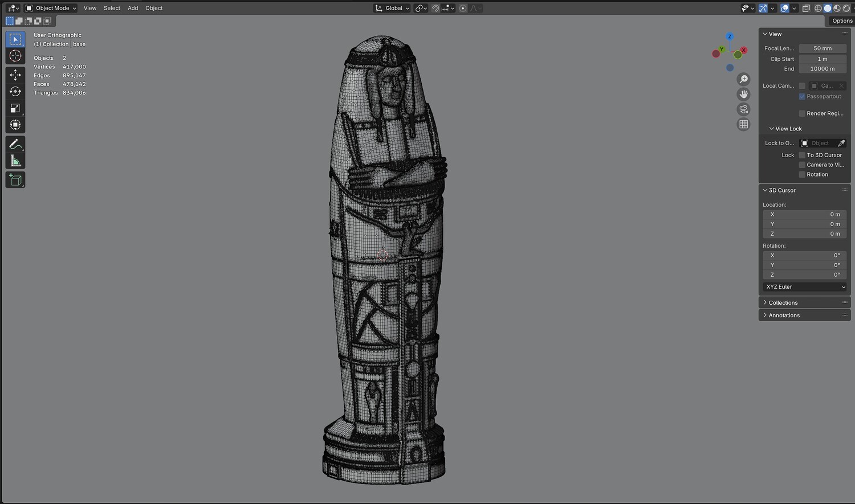The width and height of the screenshot is (855, 504).
Task: Open the Select menu
Action: pos(112,8)
